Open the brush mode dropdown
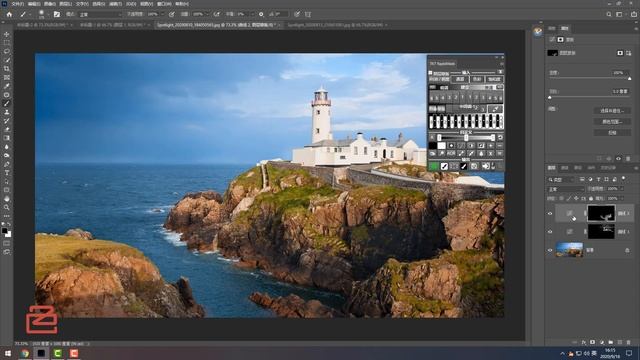Viewport: 640px width, 360px height. (100, 14)
